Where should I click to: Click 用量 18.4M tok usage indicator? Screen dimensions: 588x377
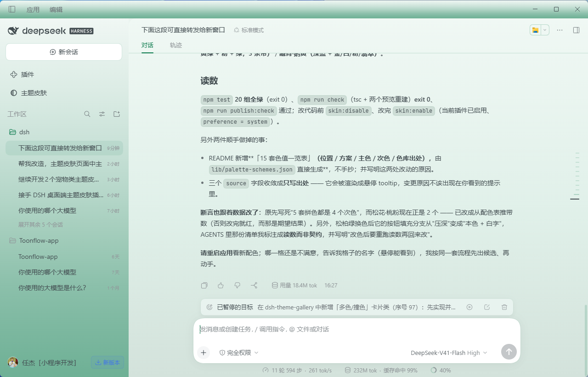pos(294,286)
